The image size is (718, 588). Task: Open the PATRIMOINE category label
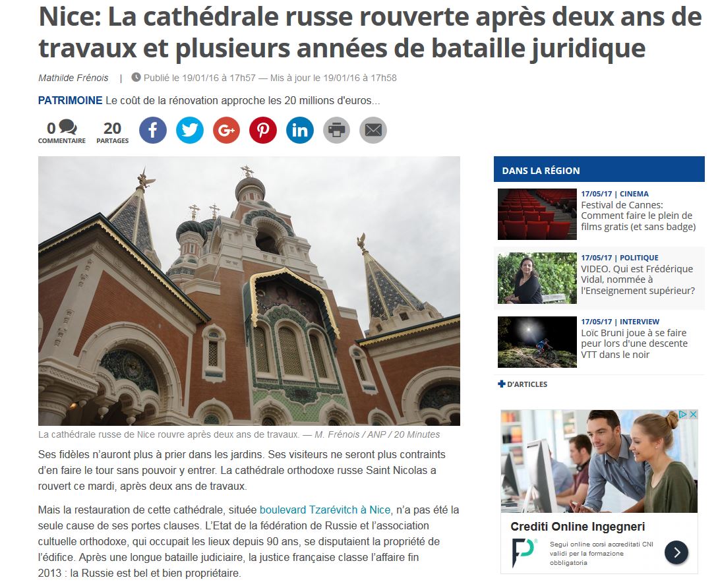tap(70, 101)
